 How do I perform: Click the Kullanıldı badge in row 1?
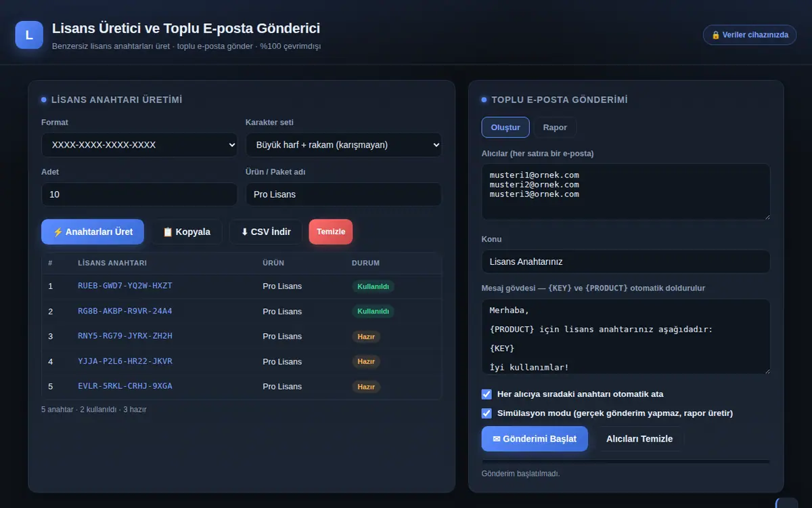click(x=373, y=287)
